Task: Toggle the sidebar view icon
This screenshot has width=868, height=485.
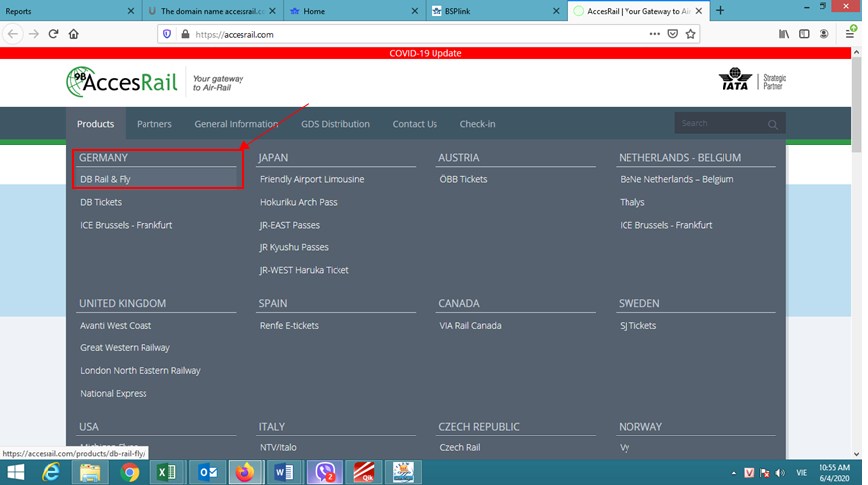Action: (x=804, y=34)
